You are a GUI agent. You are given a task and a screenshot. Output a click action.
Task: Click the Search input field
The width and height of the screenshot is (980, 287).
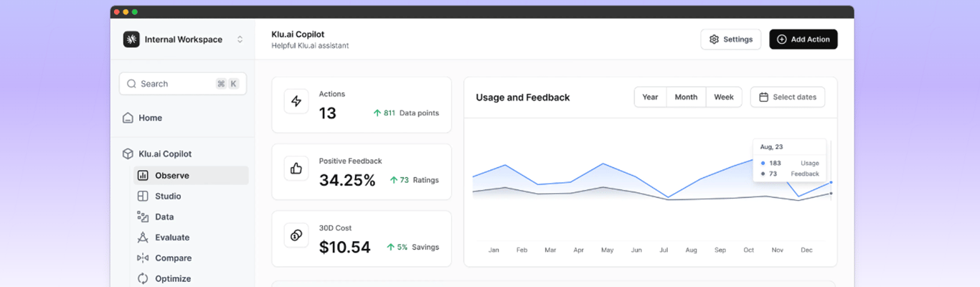tap(183, 84)
